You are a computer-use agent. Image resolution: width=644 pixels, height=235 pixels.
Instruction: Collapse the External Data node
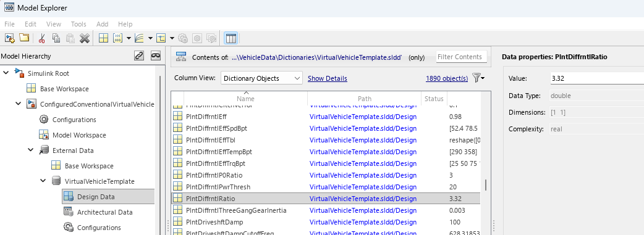30,150
